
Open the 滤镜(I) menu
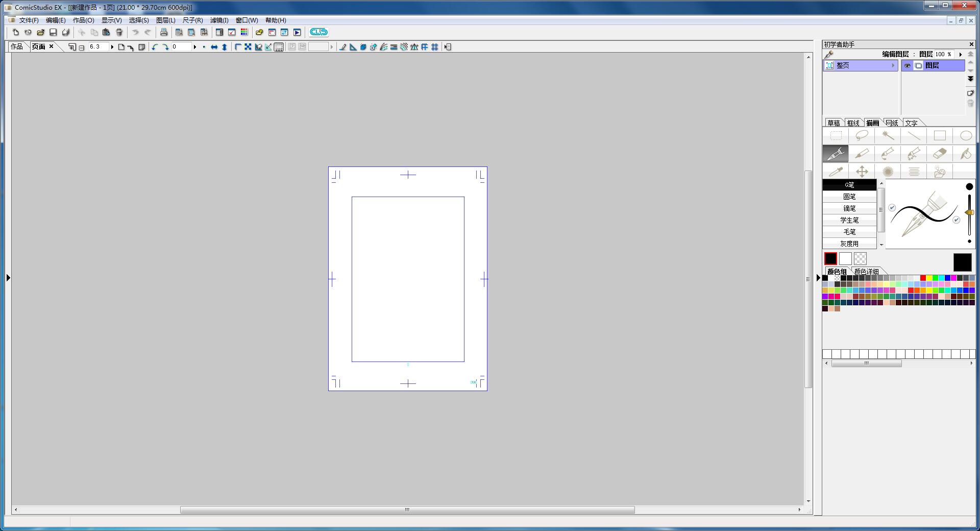219,20
